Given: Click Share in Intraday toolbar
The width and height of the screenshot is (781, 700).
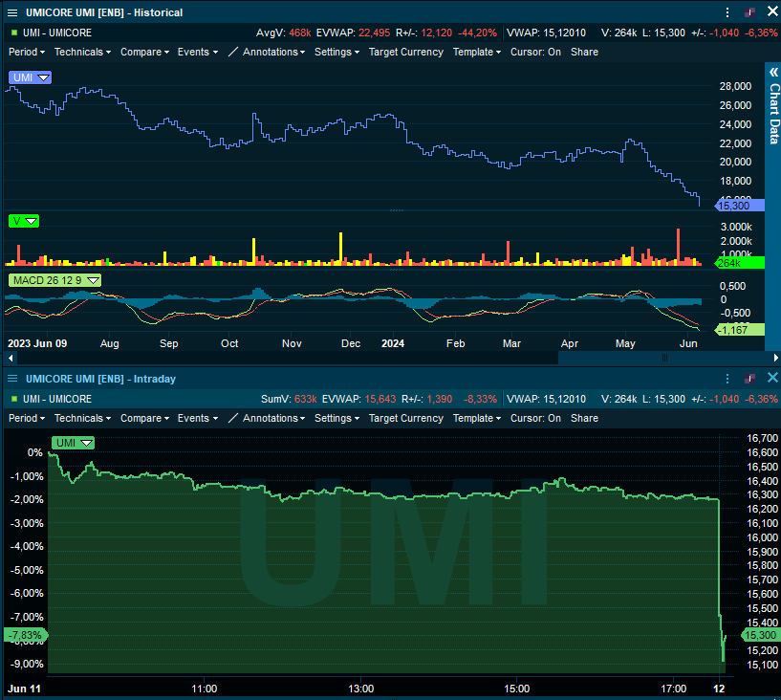Looking at the screenshot, I should coord(584,418).
